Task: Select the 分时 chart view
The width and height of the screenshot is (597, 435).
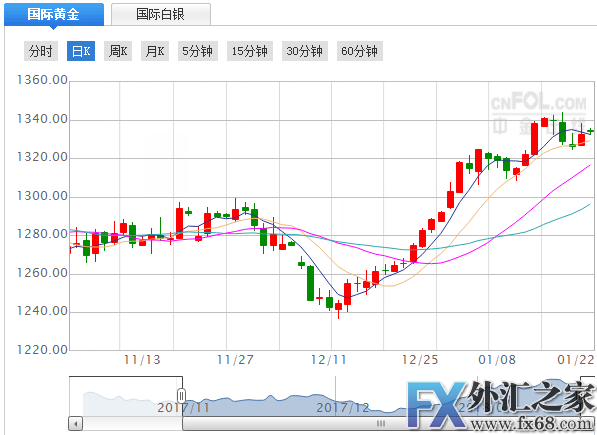Action: click(x=41, y=51)
